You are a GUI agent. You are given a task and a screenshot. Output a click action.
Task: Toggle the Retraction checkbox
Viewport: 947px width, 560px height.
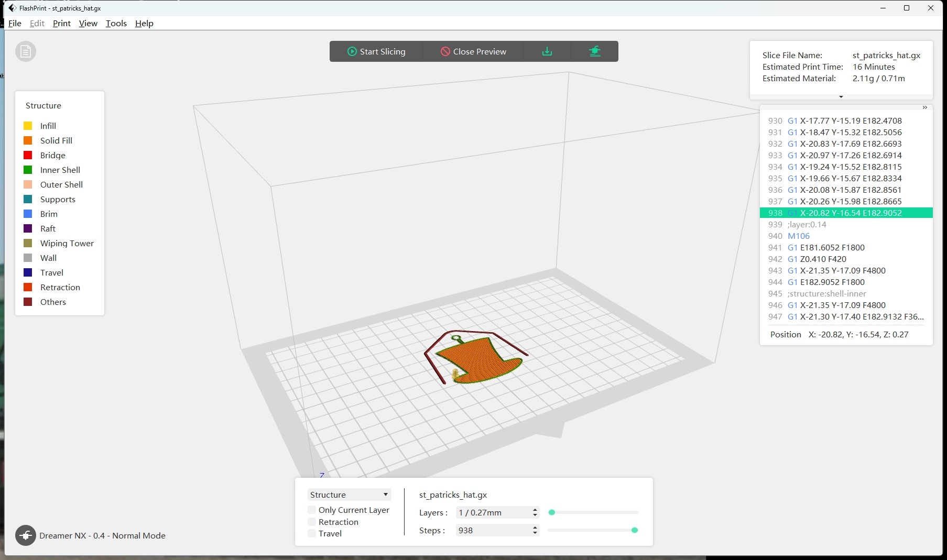click(312, 522)
